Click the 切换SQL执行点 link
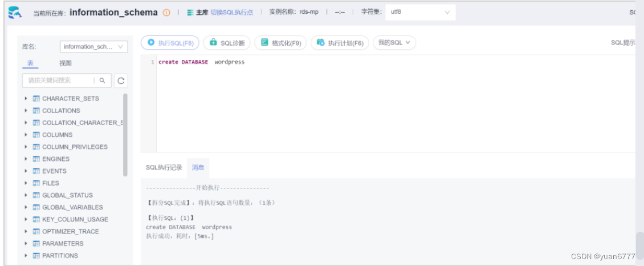Viewport: 644px width, 266px height. (x=231, y=13)
